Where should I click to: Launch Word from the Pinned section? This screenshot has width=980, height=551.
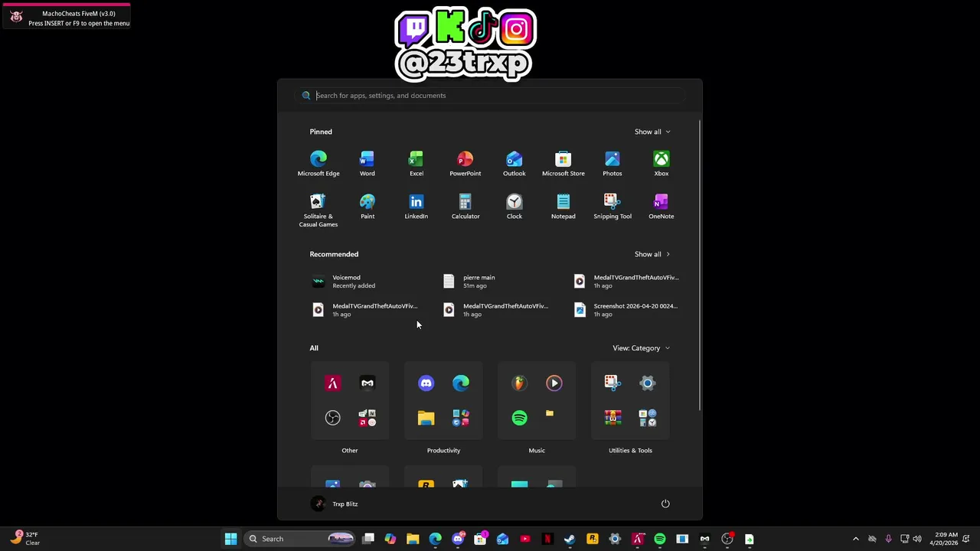point(367,164)
